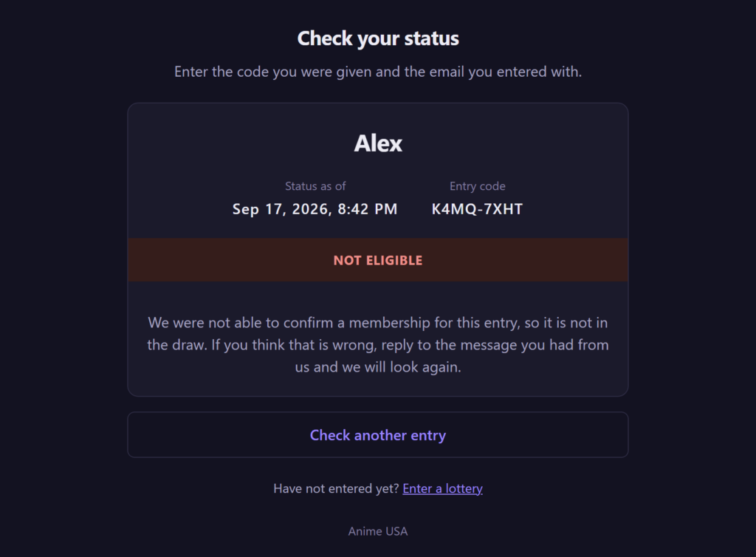The image size is (756, 557).
Task: Click the name Alex in the card
Action: tap(377, 143)
